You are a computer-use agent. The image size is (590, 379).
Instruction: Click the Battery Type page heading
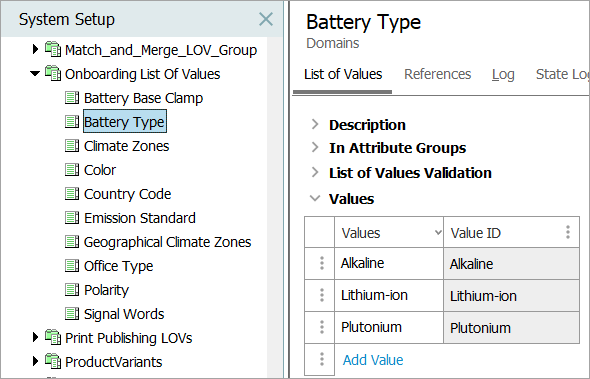[363, 22]
